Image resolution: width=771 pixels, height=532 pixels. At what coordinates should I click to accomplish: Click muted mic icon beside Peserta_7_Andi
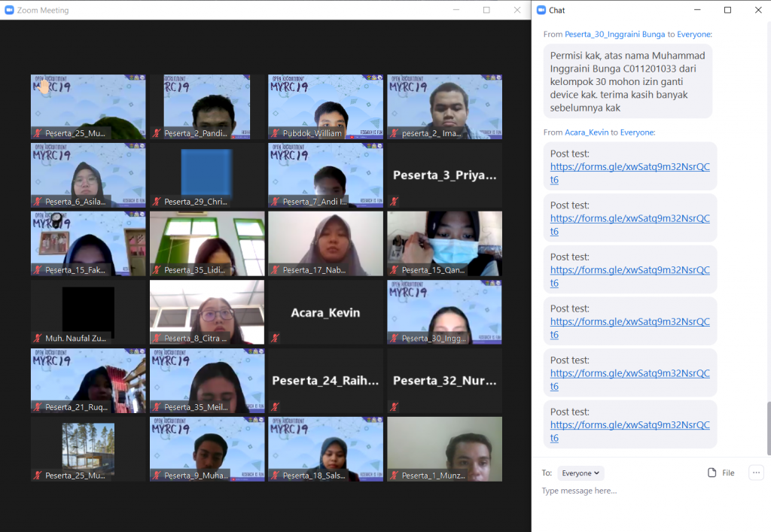point(276,202)
